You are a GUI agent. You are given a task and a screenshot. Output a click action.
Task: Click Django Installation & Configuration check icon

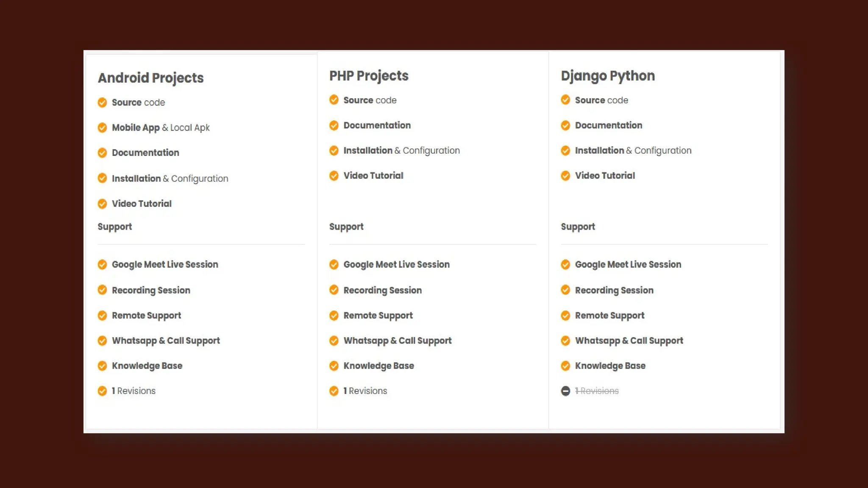click(x=565, y=150)
